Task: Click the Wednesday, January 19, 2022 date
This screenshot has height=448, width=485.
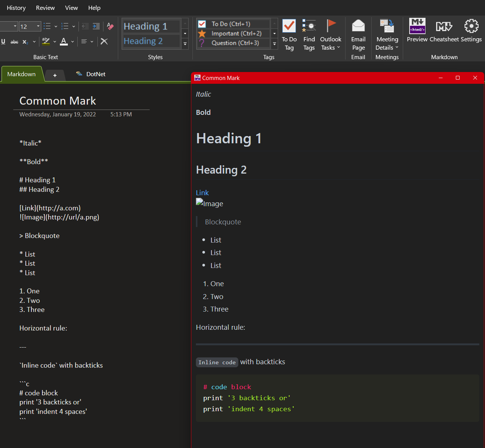Action: tap(58, 114)
